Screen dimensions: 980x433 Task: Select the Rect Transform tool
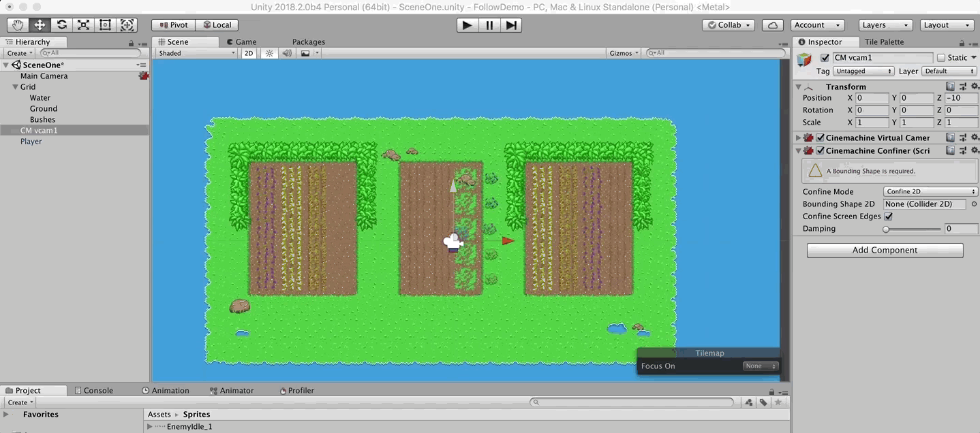105,25
